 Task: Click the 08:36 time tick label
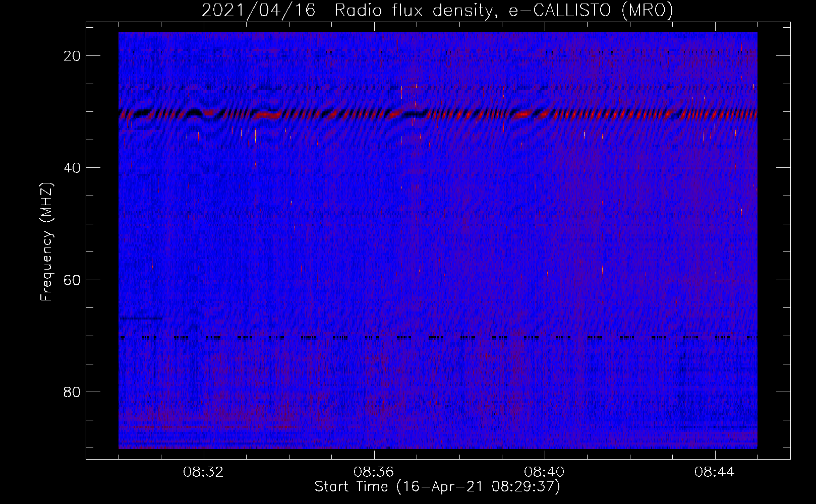[374, 472]
